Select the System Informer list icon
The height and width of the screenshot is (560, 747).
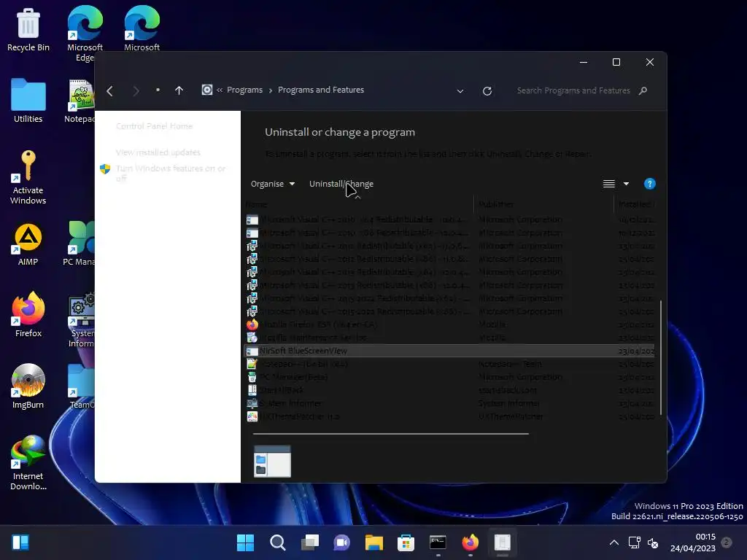pyautogui.click(x=252, y=403)
